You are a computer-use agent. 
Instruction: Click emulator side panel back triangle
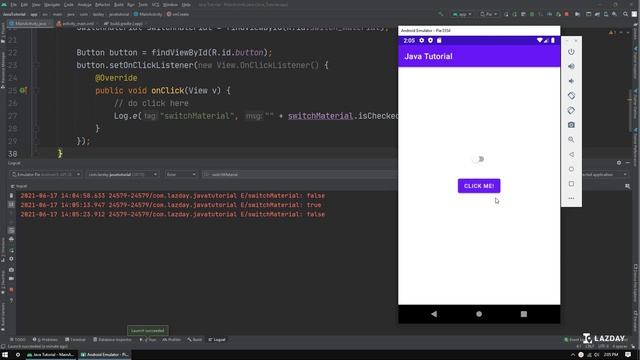(571, 154)
